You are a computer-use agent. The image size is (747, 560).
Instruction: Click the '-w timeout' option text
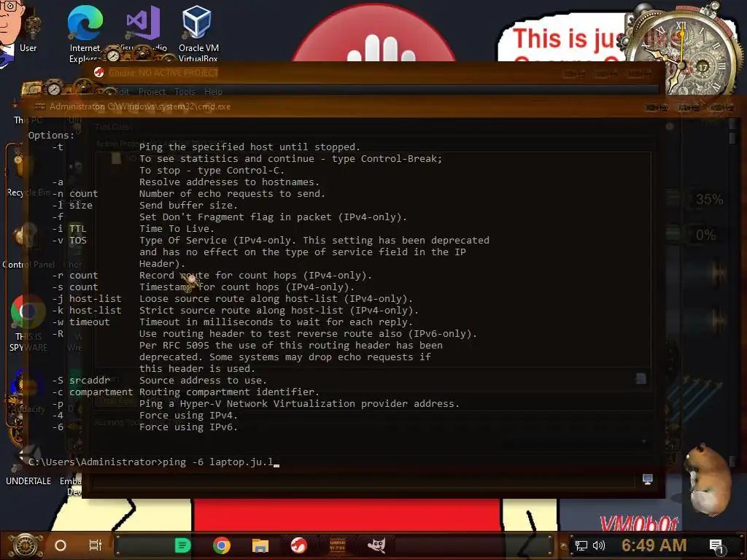81,322
